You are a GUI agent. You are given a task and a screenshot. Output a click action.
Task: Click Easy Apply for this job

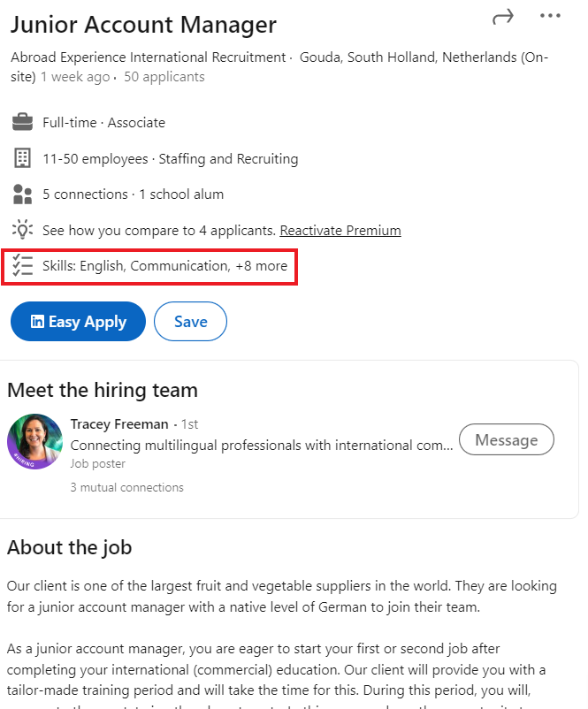[78, 321]
